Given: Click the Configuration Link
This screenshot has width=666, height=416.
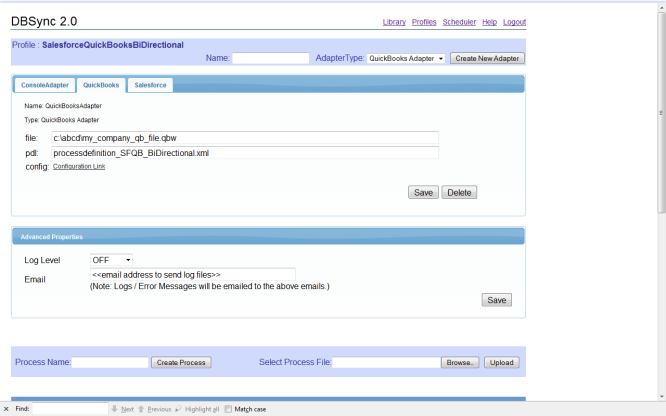Looking at the screenshot, I should coord(79,167).
